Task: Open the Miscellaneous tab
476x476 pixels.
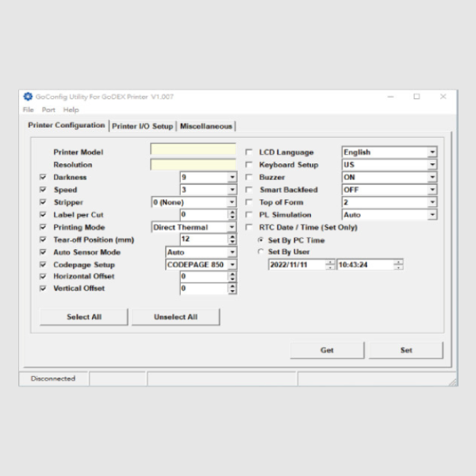Action: [206, 126]
